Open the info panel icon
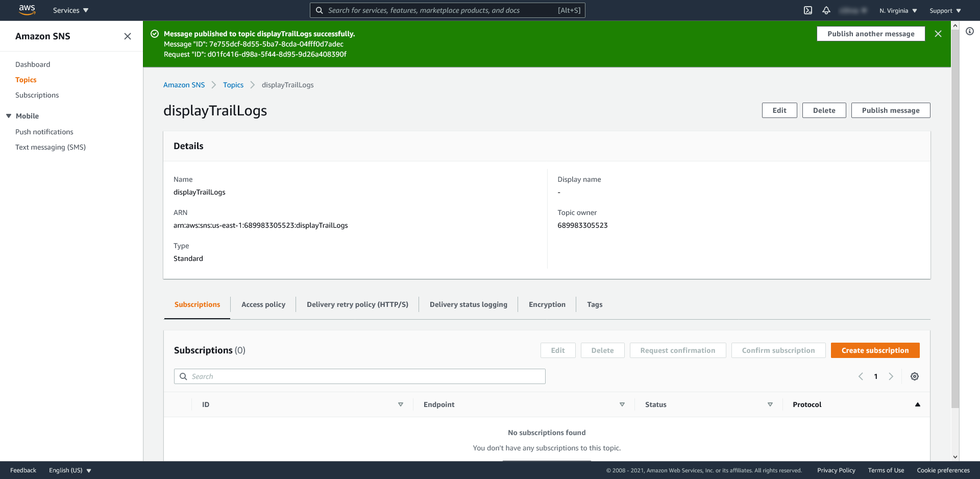Image resolution: width=980 pixels, height=479 pixels. point(970,31)
